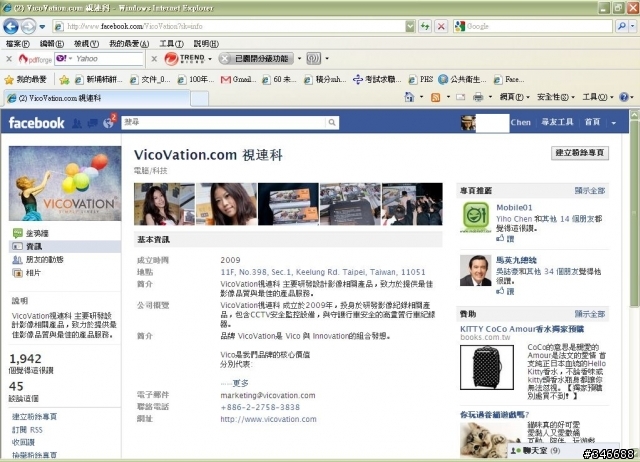Open the 相片 photos sidebar item
Image resolution: width=640 pixels, height=462 pixels.
pyautogui.click(x=27, y=273)
